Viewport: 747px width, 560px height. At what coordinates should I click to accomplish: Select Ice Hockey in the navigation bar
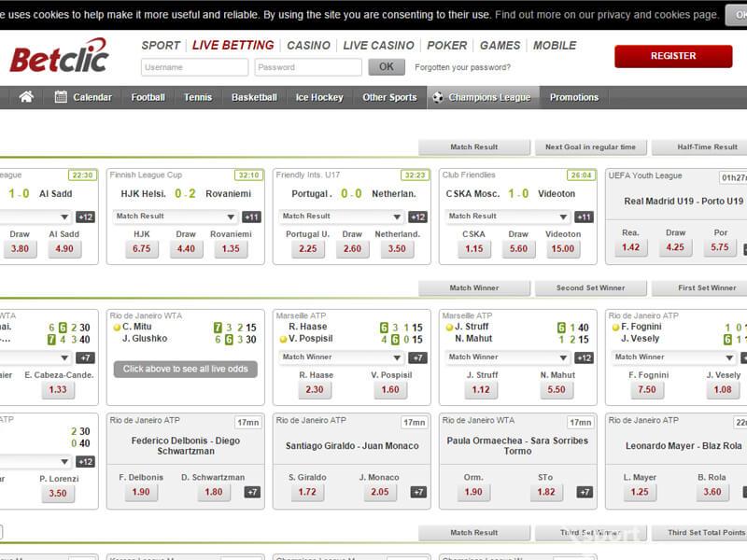(x=319, y=97)
